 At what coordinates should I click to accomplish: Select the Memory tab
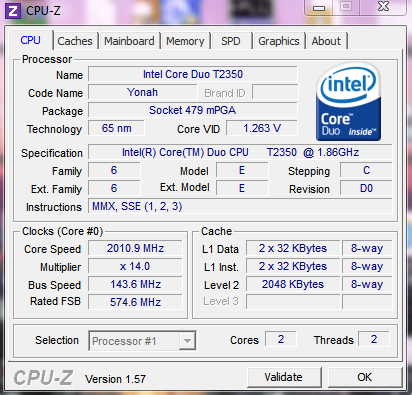(x=185, y=41)
